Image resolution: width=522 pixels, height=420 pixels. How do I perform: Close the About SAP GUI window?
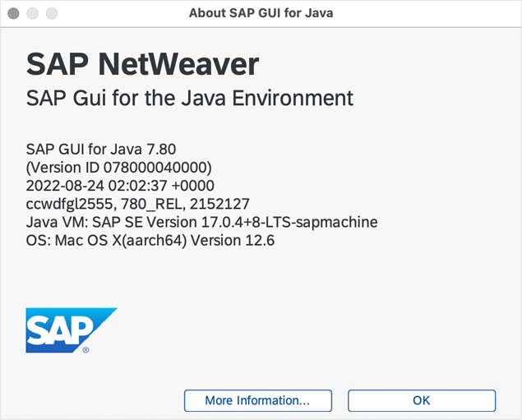pos(13,13)
